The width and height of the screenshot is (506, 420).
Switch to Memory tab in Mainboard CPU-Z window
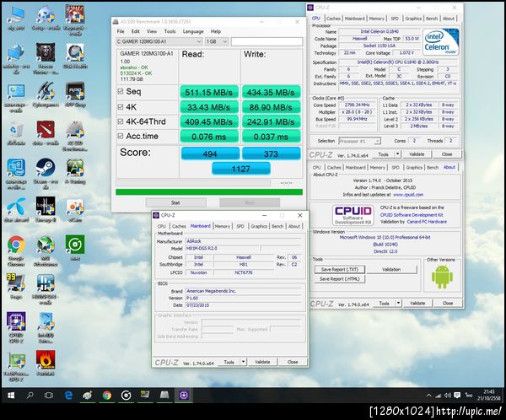click(223, 226)
